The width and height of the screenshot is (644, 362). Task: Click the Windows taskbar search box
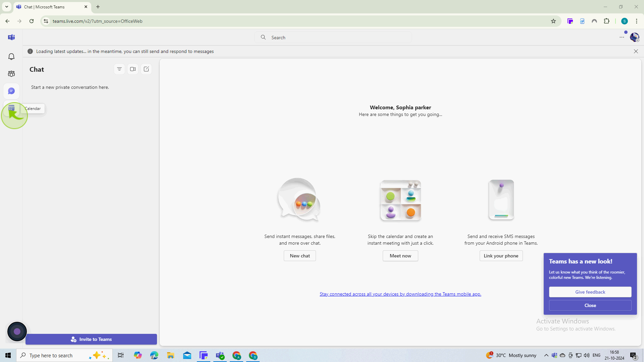64,355
